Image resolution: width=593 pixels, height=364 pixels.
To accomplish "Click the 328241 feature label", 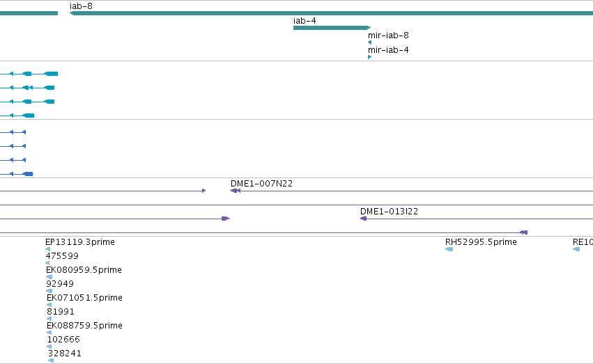I will click(x=65, y=354).
